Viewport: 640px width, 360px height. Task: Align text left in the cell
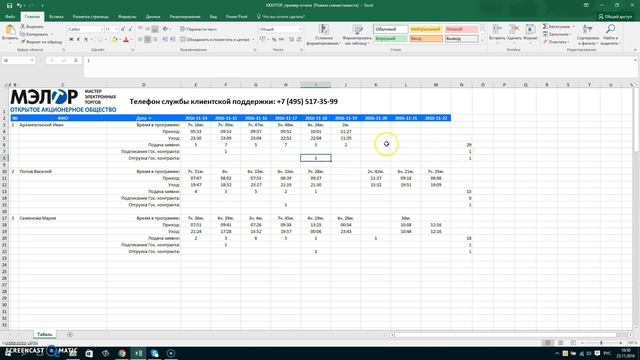[140, 40]
